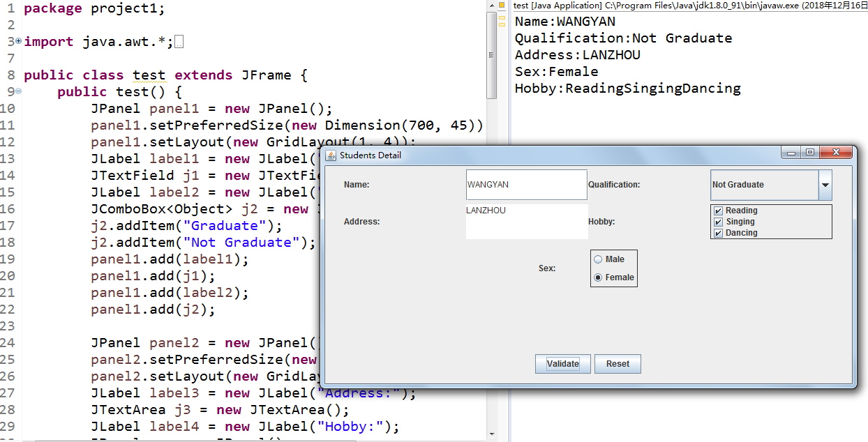Open the Qualification dropdown arrow

pyautogui.click(x=825, y=185)
